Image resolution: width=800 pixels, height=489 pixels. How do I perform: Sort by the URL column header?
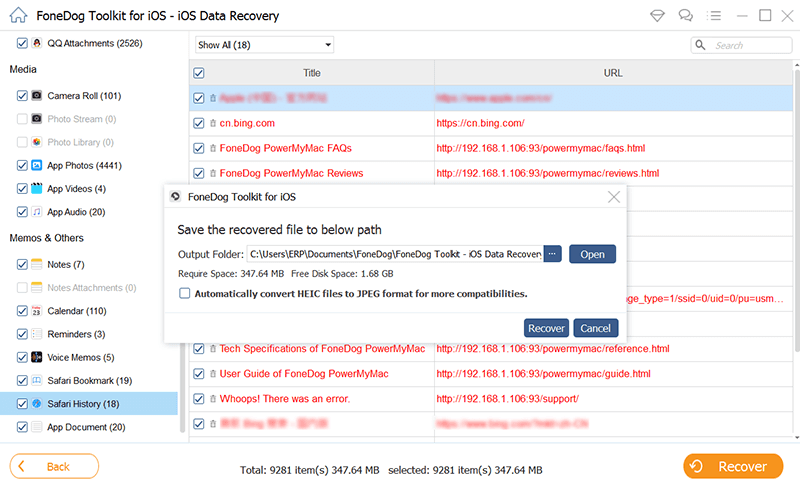(x=613, y=73)
